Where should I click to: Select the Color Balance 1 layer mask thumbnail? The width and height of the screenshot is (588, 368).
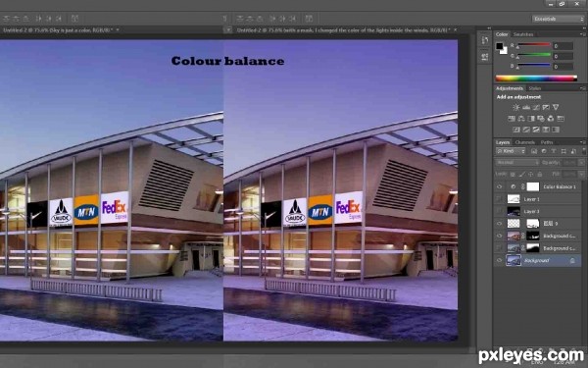click(x=533, y=186)
